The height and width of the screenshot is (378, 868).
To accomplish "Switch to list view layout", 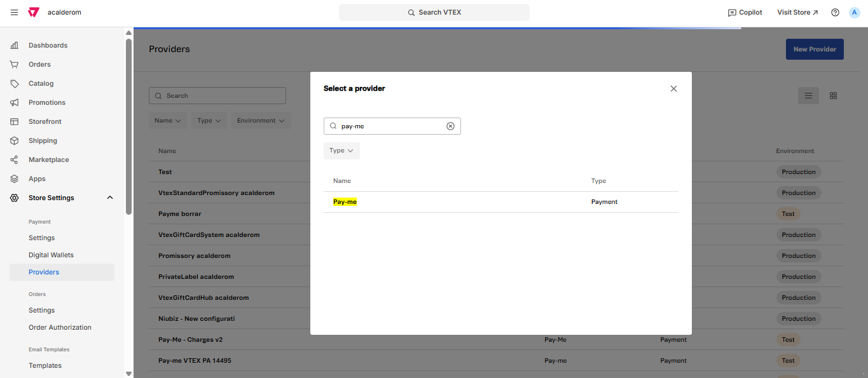I will tap(808, 96).
